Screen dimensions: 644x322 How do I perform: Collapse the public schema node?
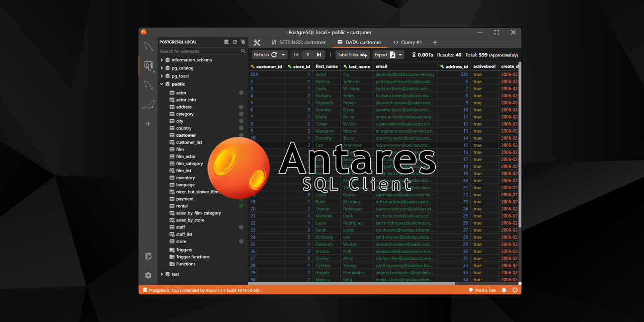coord(162,84)
